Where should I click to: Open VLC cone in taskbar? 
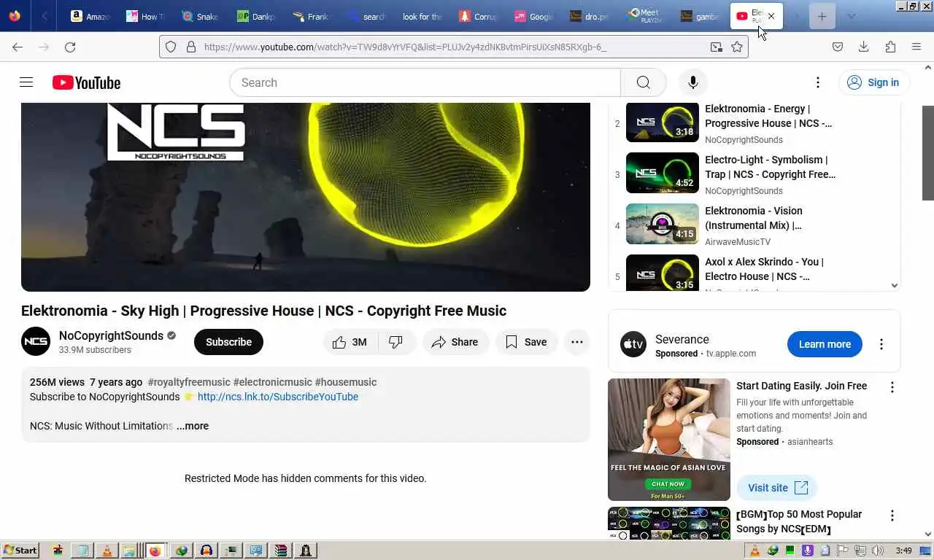107,551
